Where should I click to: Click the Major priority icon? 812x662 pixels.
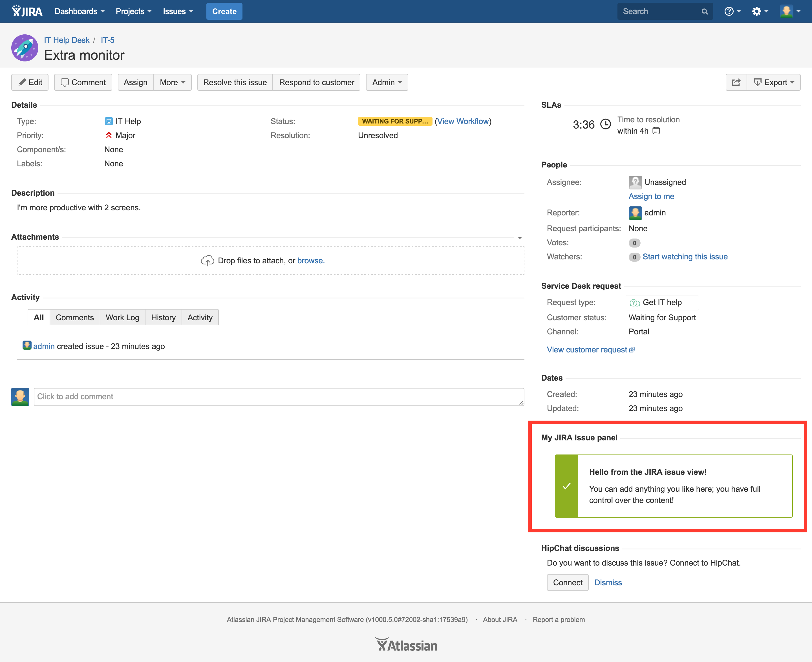click(x=109, y=135)
